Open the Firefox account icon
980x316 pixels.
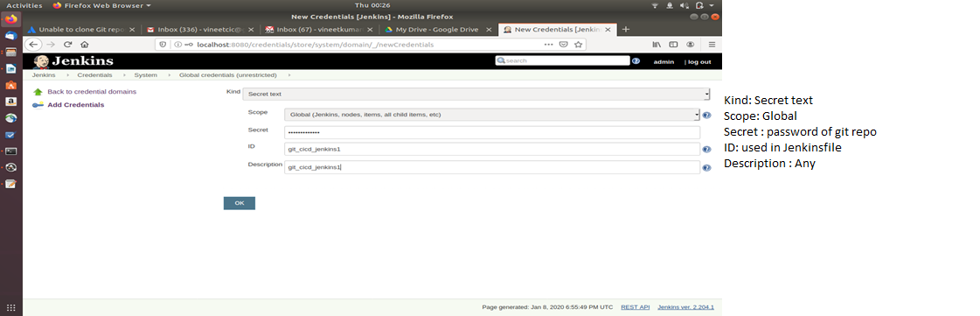click(690, 45)
